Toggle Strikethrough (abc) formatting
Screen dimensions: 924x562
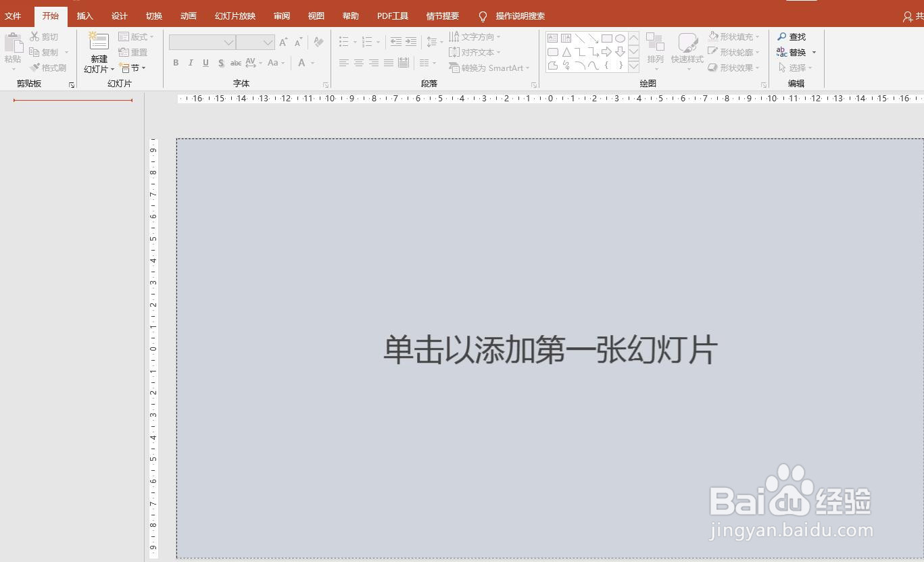pos(236,63)
